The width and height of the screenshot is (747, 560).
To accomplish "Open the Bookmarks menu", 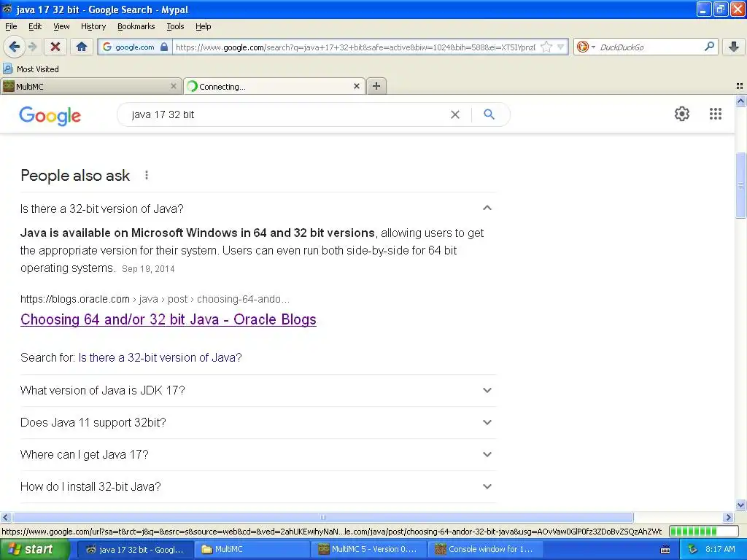I will (x=136, y=26).
